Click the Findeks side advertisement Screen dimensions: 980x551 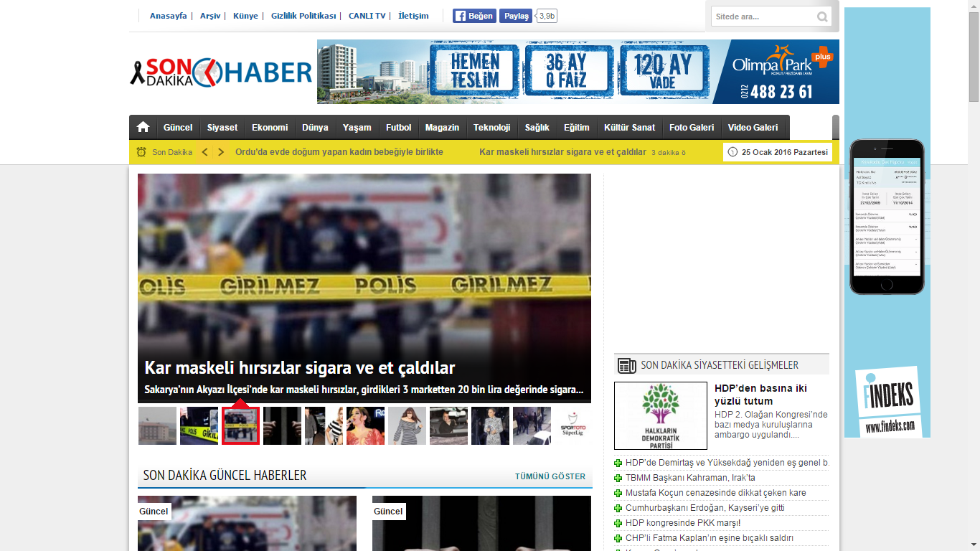pos(887,222)
